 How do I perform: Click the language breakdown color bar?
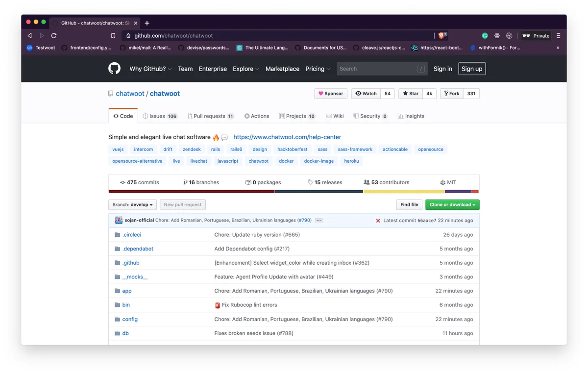coord(294,192)
